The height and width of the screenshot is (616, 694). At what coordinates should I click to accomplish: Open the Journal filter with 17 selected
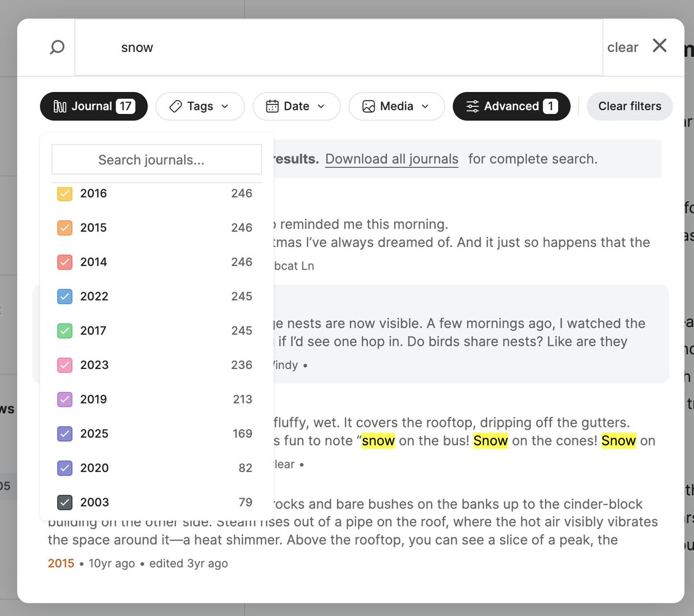pos(94,106)
